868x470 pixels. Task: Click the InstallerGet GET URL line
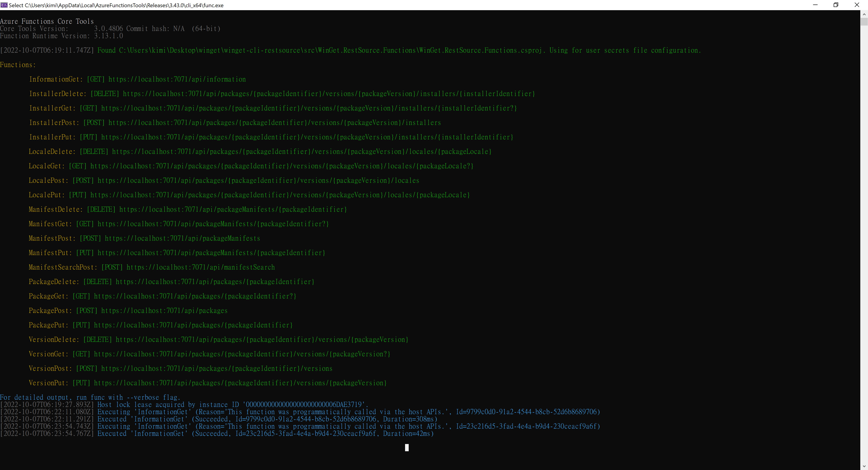click(x=273, y=108)
